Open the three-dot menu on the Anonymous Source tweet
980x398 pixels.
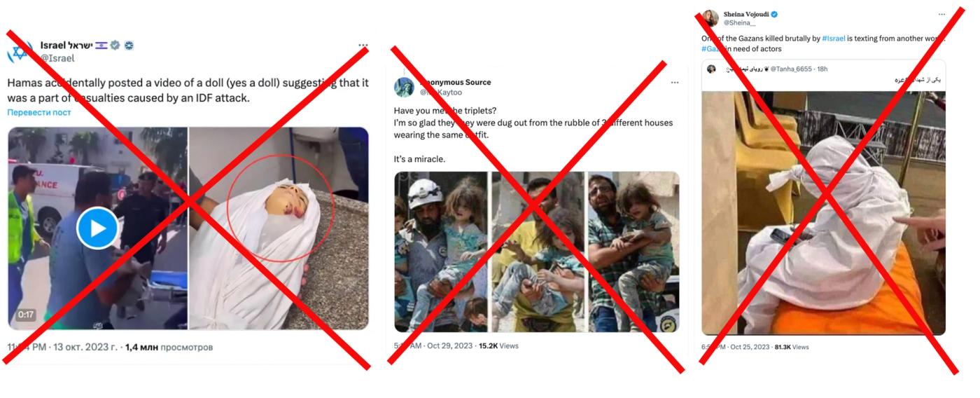[x=674, y=83]
